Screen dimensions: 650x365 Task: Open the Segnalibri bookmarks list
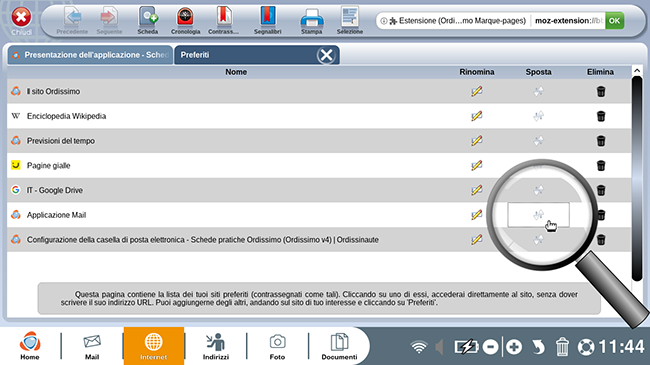click(267, 21)
